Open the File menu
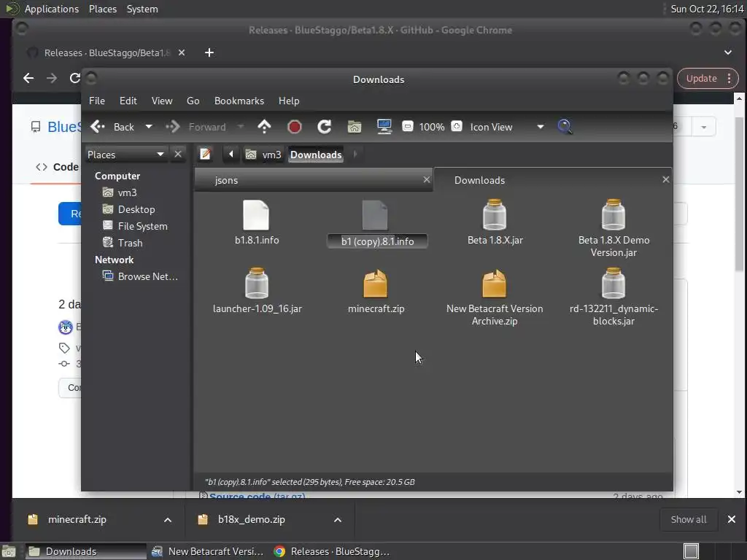This screenshot has width=747, height=560. (x=97, y=101)
